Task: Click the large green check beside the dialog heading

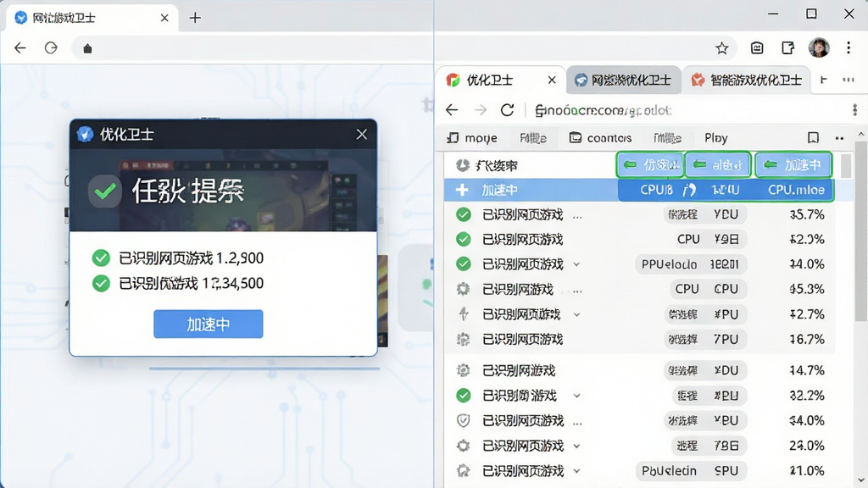Action: [x=105, y=191]
